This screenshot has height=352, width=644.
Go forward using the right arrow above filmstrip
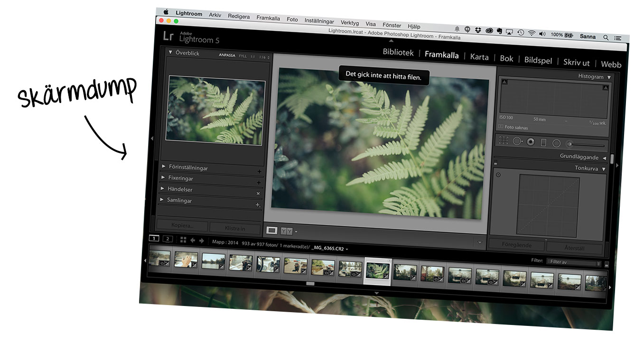pyautogui.click(x=201, y=241)
